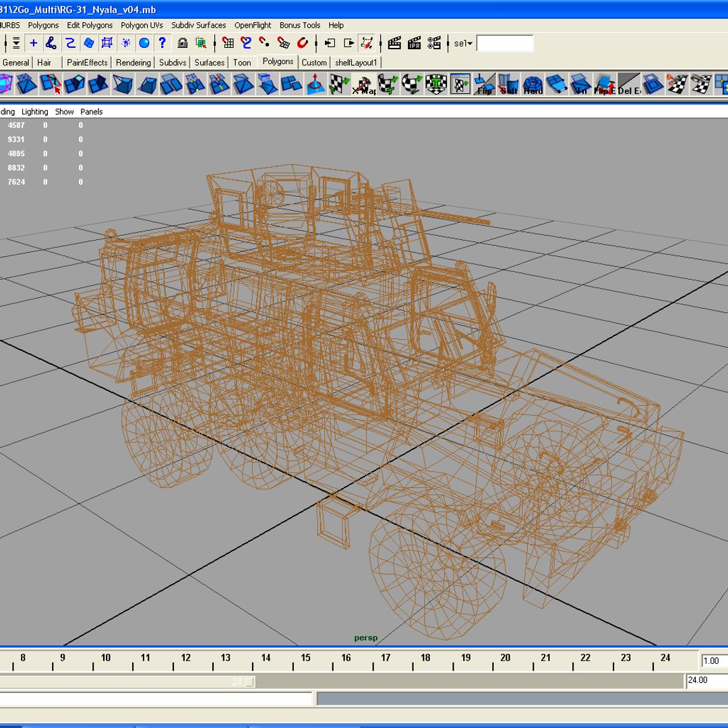Click the snap to points magnet icon
Screen dimensions: 728x728
pyautogui.click(x=265, y=43)
